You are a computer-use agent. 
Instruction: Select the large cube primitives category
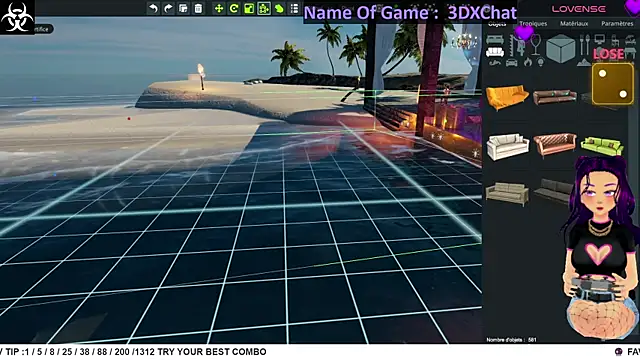(x=560, y=48)
